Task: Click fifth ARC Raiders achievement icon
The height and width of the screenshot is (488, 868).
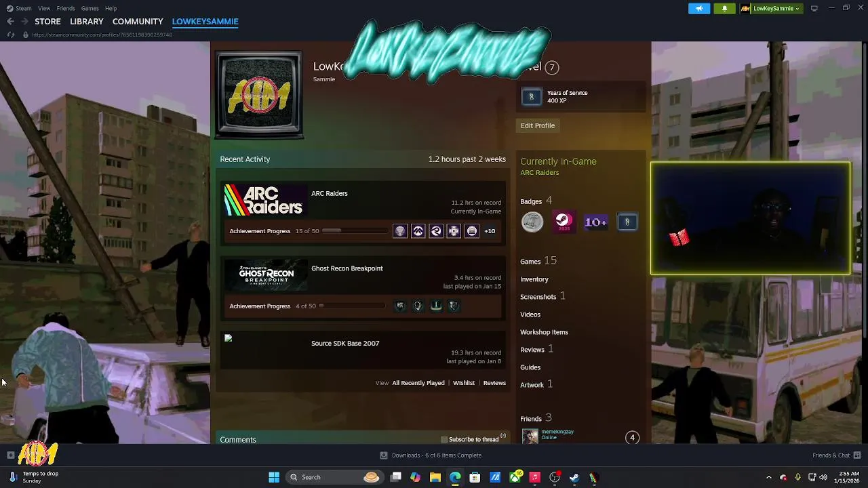Action: 472,231
